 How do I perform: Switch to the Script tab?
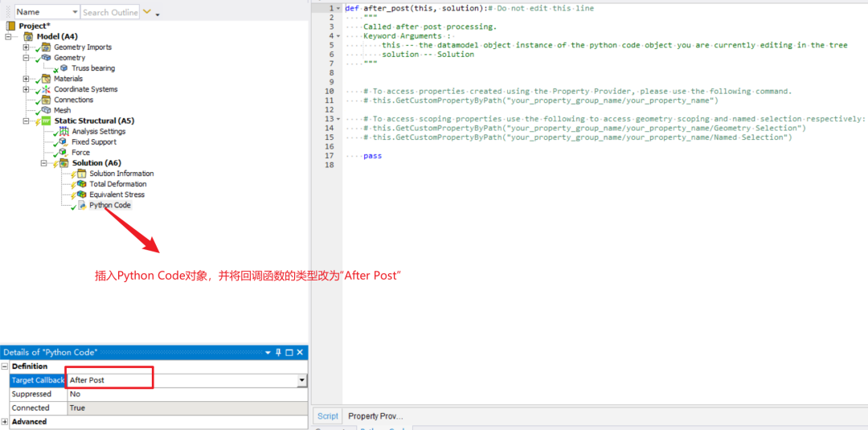click(327, 416)
